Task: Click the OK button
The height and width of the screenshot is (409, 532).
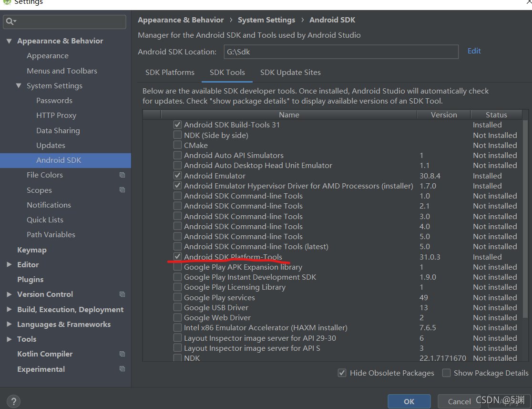Action: [409, 401]
